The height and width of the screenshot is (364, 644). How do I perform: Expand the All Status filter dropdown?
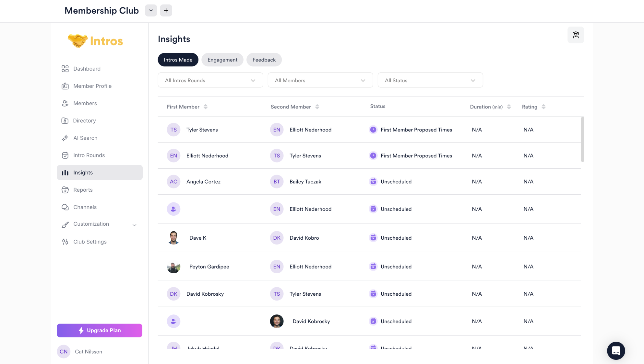[430, 80]
